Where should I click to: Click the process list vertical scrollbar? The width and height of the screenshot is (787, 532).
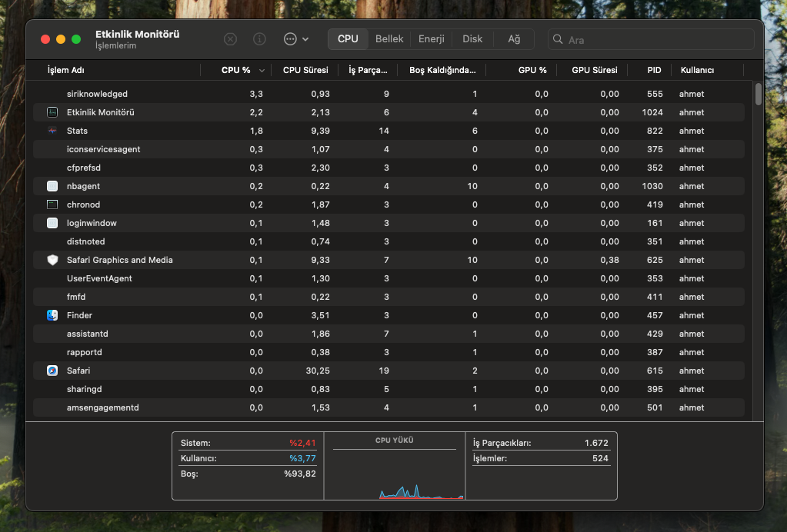[759, 94]
